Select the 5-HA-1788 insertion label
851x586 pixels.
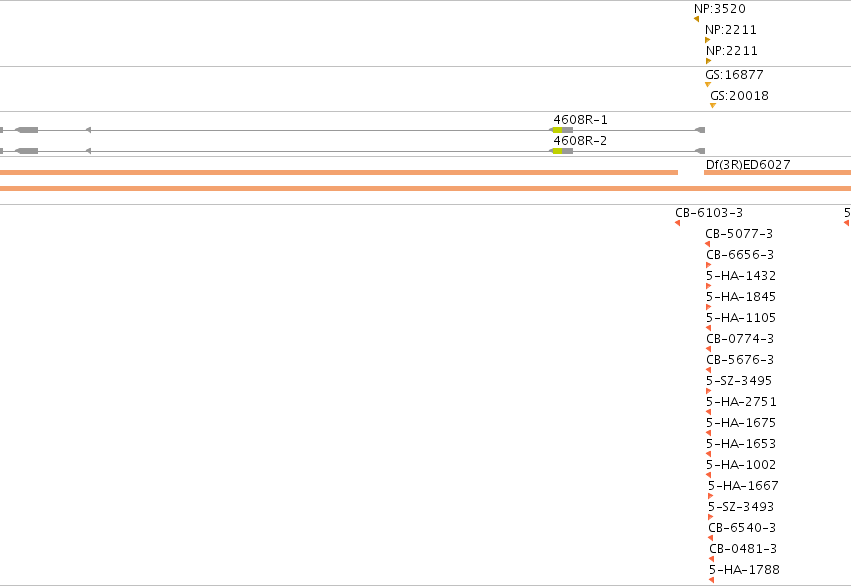744,570
